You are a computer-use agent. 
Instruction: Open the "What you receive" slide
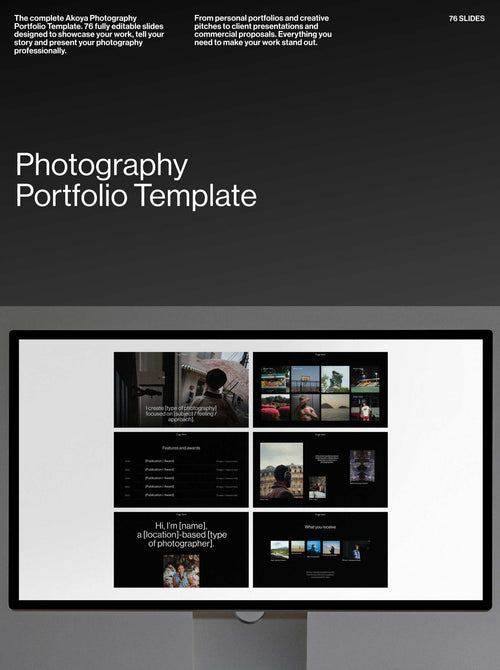tap(321, 550)
